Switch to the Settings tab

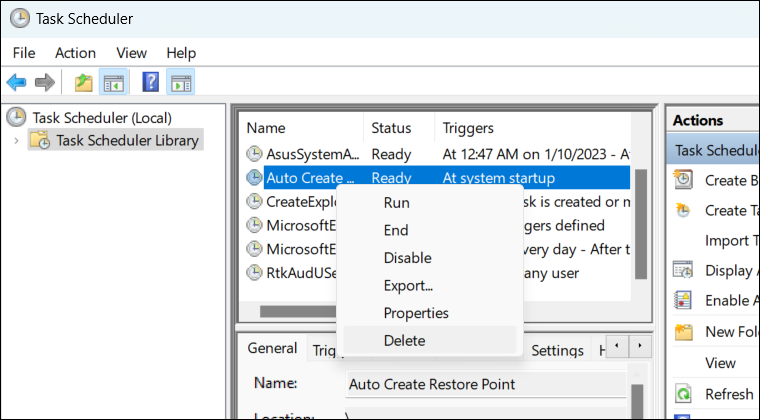tap(557, 350)
